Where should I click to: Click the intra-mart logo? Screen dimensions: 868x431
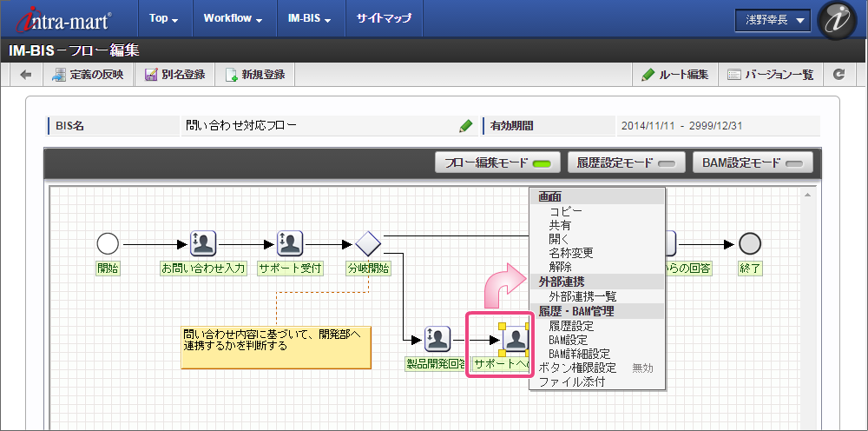click(63, 19)
